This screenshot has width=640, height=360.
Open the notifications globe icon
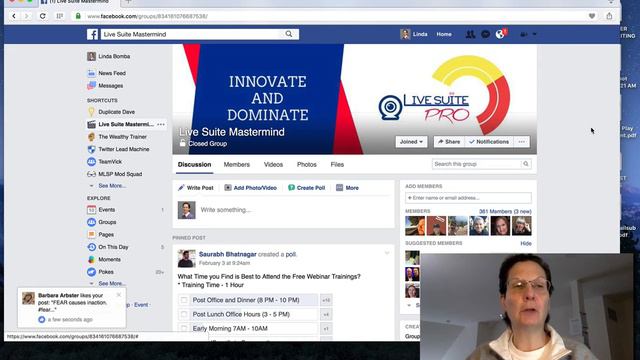click(x=500, y=34)
